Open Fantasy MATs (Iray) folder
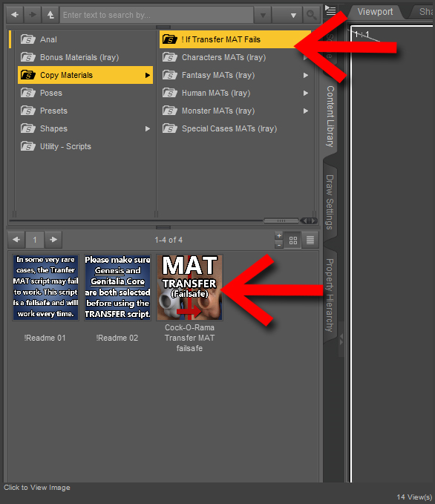 click(235, 75)
